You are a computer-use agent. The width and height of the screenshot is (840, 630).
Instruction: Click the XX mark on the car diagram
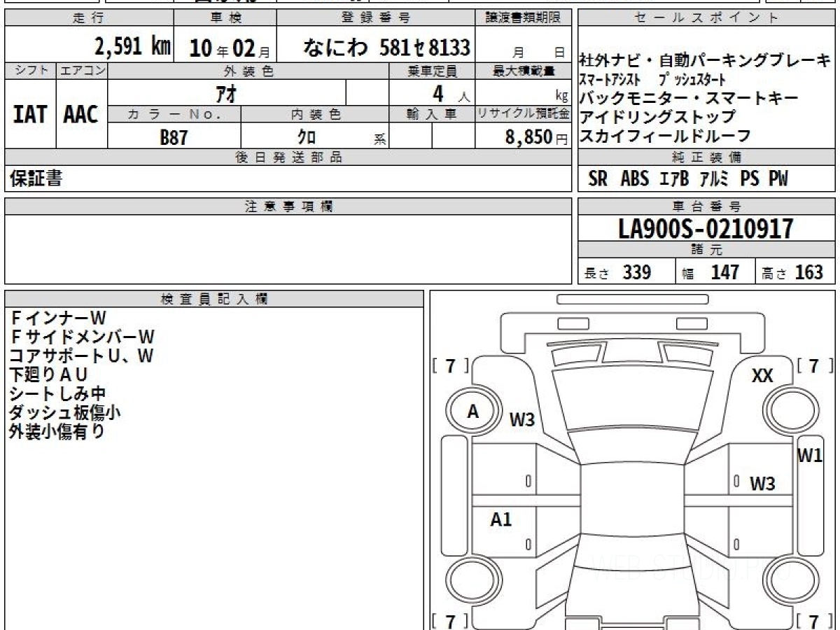[762, 377]
